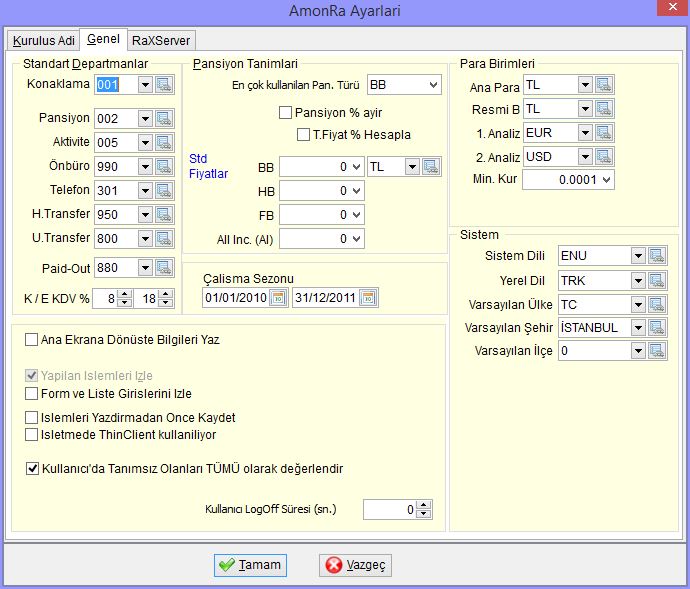Check Islemleri Yazdirmadan Once Kaydet
This screenshot has height=589, width=690.
(x=31, y=417)
